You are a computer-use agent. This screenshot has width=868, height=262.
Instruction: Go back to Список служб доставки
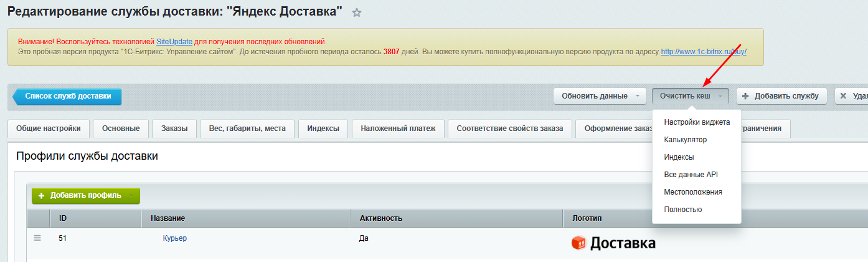pos(67,96)
